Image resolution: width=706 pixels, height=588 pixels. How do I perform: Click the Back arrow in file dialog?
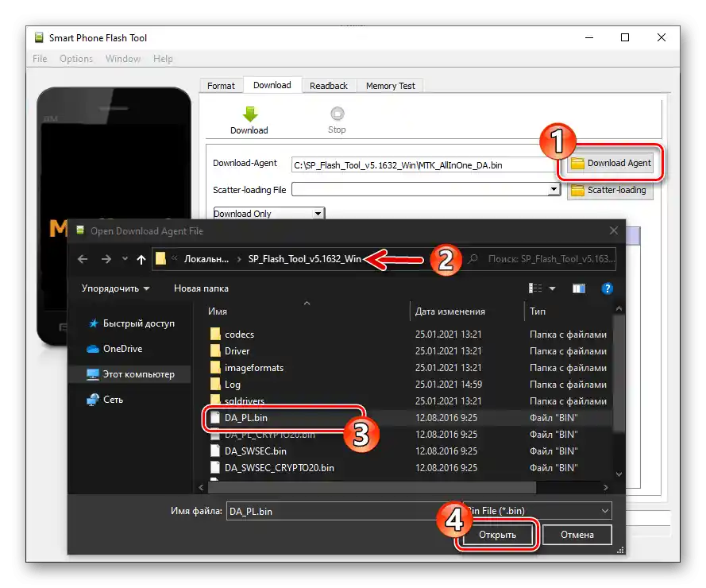pos(83,259)
